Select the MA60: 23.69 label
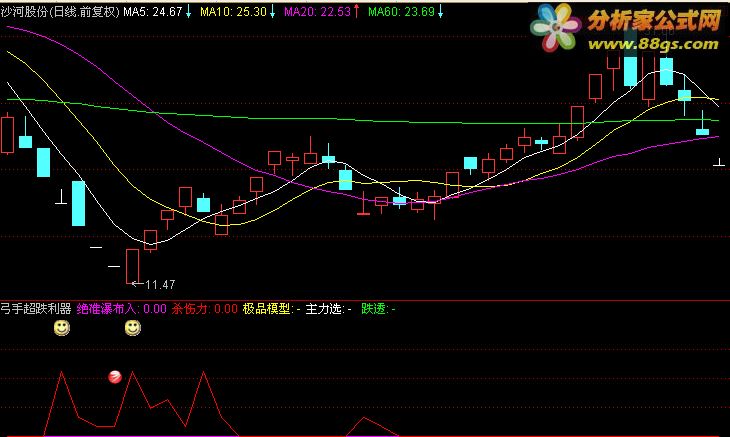 401,12
